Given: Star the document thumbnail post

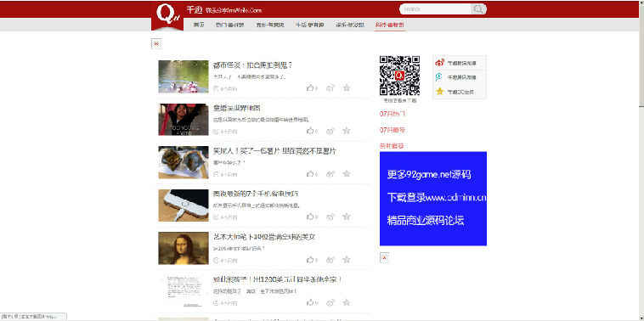Looking at the screenshot, I should pos(347,302).
